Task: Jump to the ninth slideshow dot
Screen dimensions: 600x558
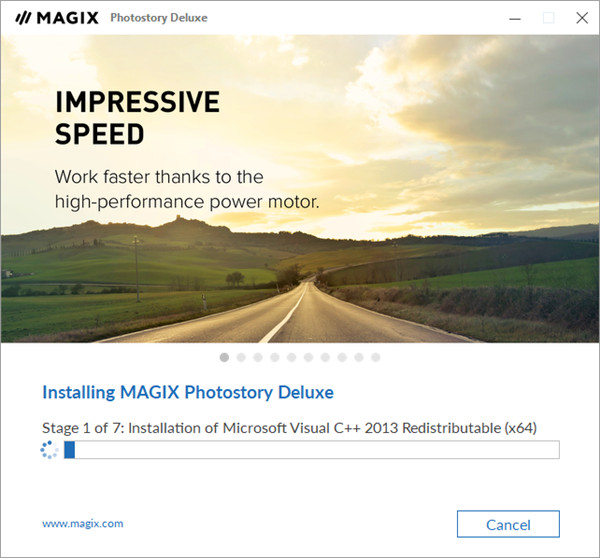Action: pos(359,357)
